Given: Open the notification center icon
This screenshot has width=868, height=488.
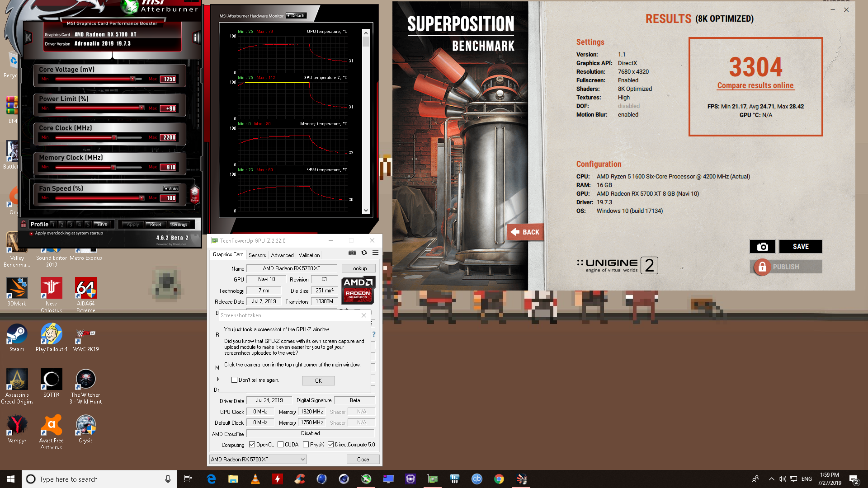Looking at the screenshot, I should pyautogui.click(x=854, y=479).
